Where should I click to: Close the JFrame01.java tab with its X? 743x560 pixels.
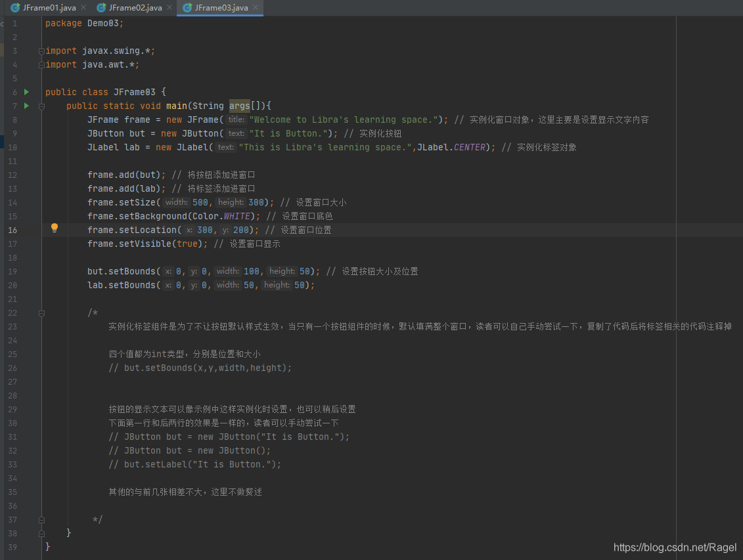[x=83, y=8]
